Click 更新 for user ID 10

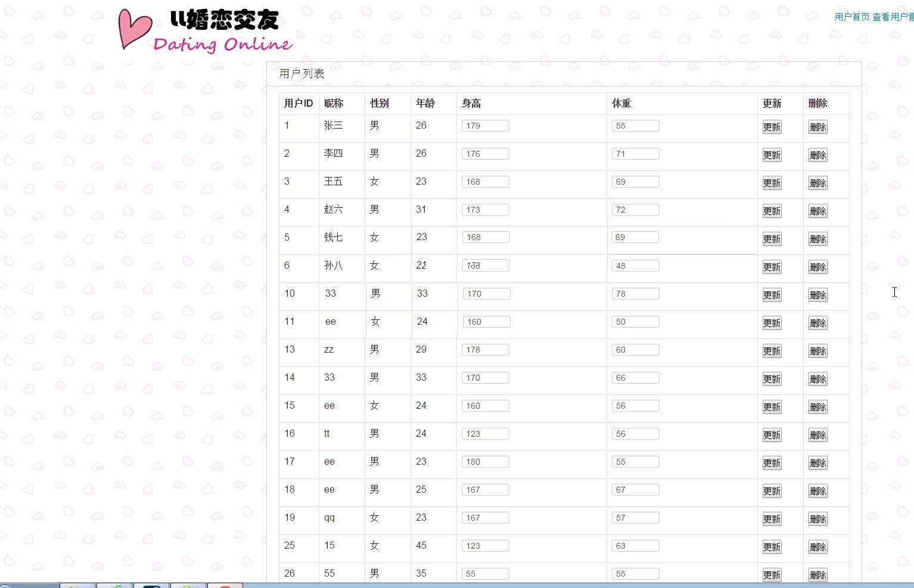pyautogui.click(x=772, y=295)
